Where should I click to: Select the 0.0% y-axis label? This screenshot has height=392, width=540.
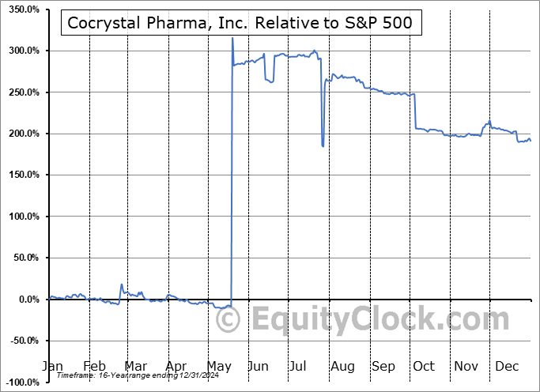[x=27, y=300]
